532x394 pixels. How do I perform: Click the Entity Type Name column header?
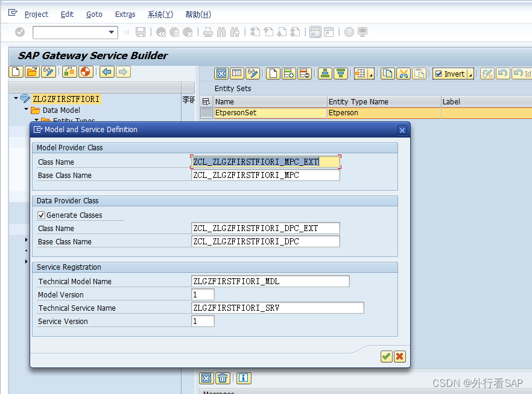click(x=384, y=102)
